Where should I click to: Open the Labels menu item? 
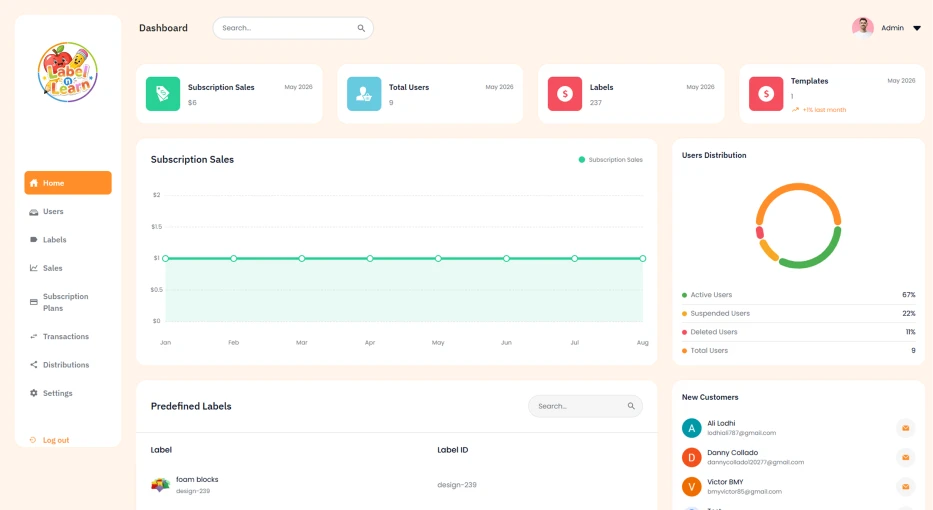click(68, 240)
